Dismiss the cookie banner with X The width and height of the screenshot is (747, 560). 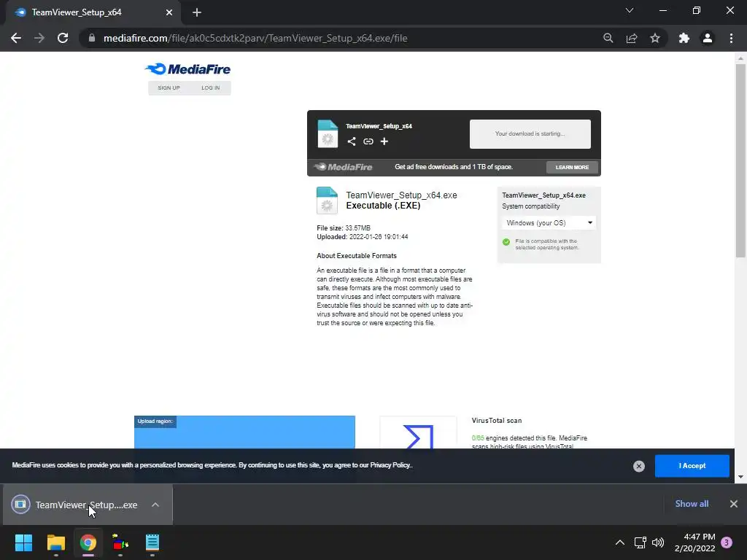pyautogui.click(x=639, y=466)
